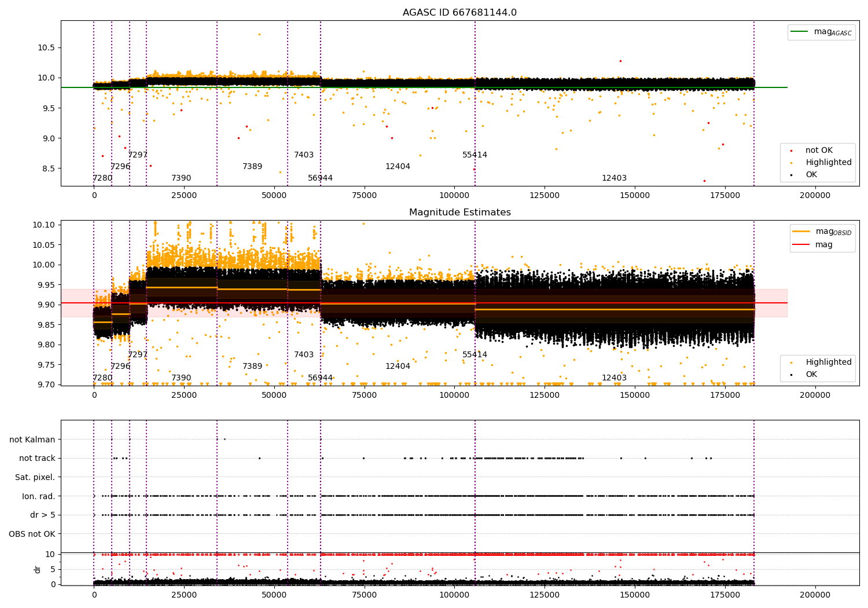Click obsid label 7297 in the top plot

[138, 155]
